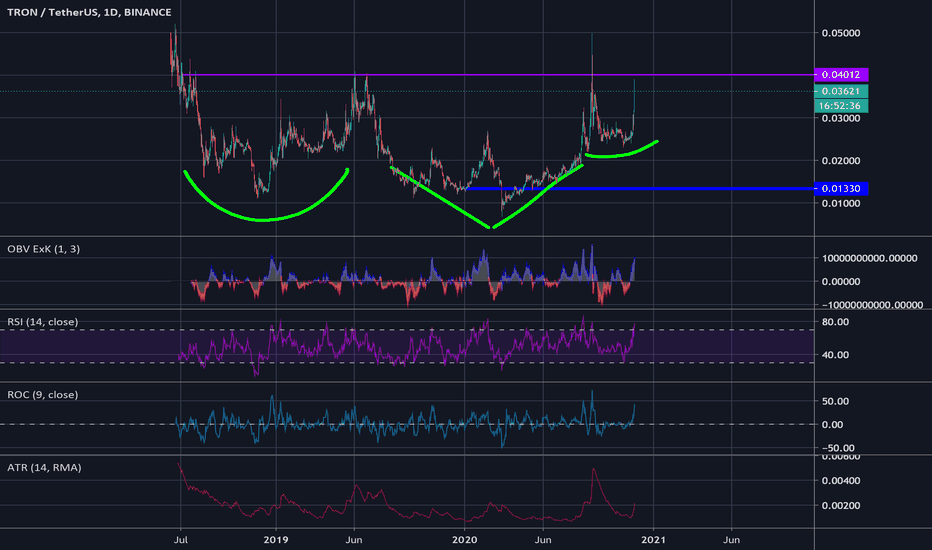Screen dimensions: 932x550
Task: Click the 0.05000 price axis tick
Action: (x=840, y=33)
